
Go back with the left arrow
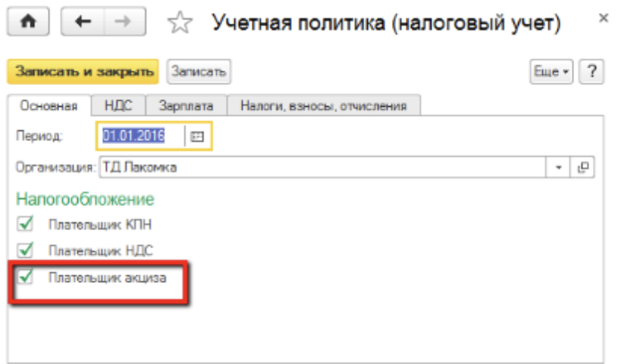(x=80, y=24)
